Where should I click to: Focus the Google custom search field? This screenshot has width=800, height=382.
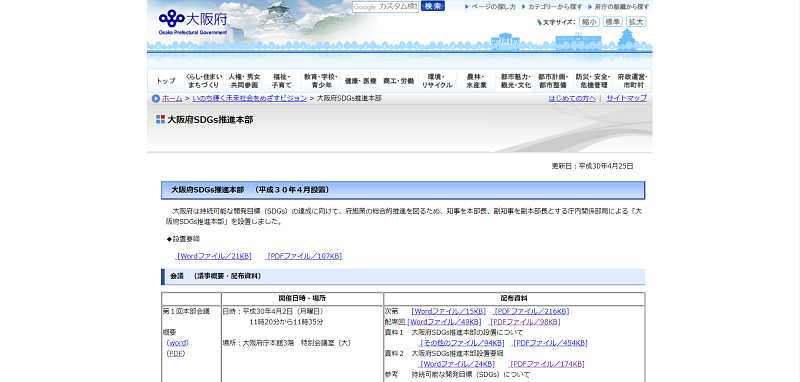(x=385, y=7)
